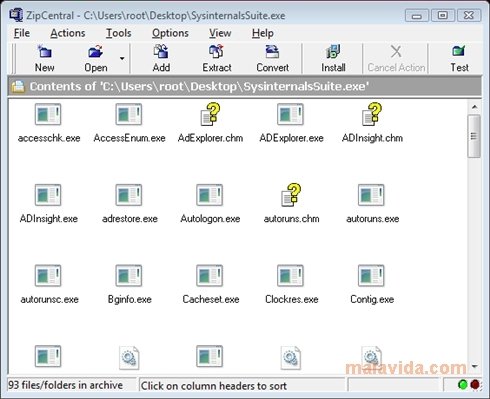This screenshot has width=490, height=399.
Task: Click the Install toolbar icon
Action: [333, 52]
